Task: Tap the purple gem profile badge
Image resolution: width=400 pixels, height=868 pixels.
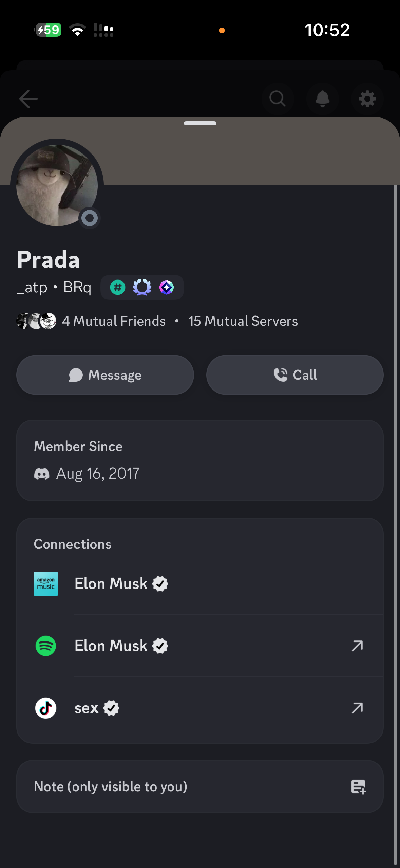Action: pyautogui.click(x=167, y=288)
